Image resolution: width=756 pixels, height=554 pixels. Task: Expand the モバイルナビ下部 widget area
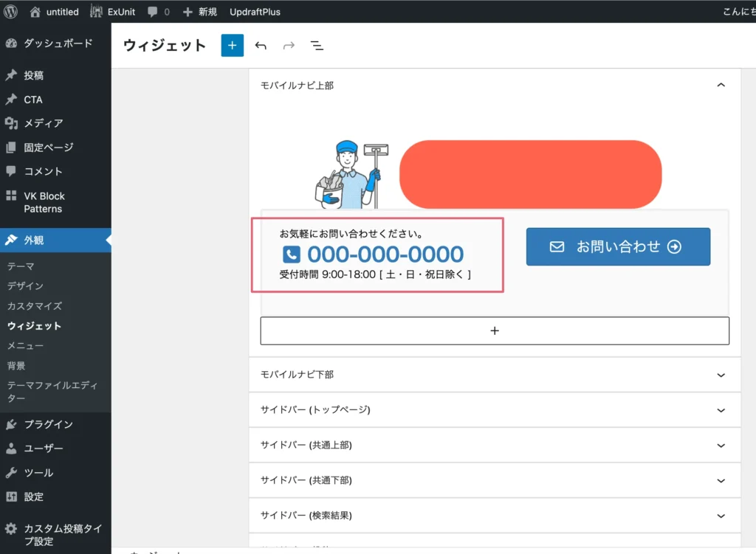point(721,375)
